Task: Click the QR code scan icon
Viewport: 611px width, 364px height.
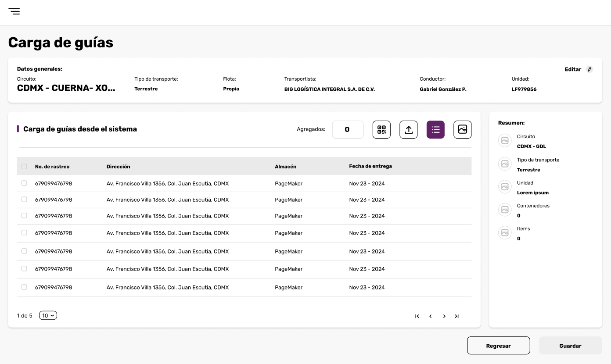Action: [x=381, y=130]
